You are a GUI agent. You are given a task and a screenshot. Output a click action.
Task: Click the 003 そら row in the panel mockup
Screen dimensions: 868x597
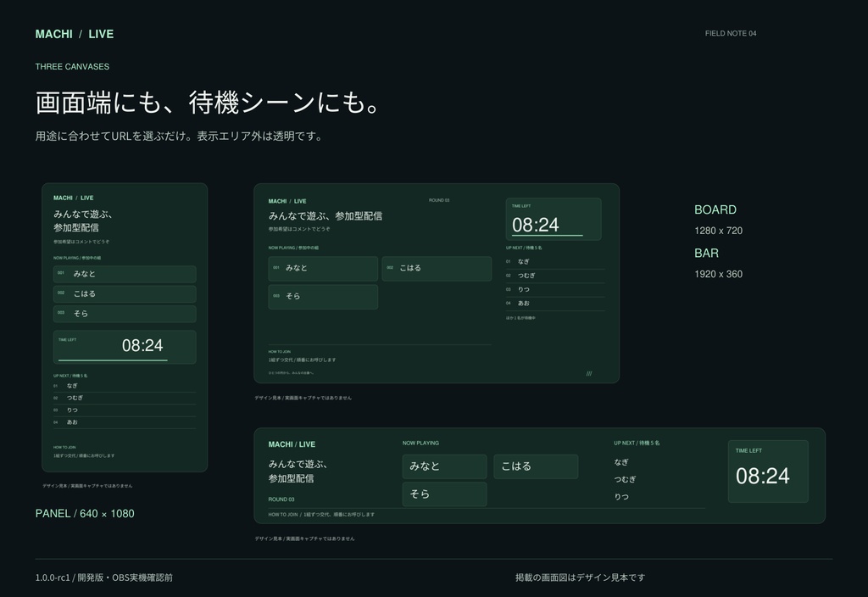(125, 314)
